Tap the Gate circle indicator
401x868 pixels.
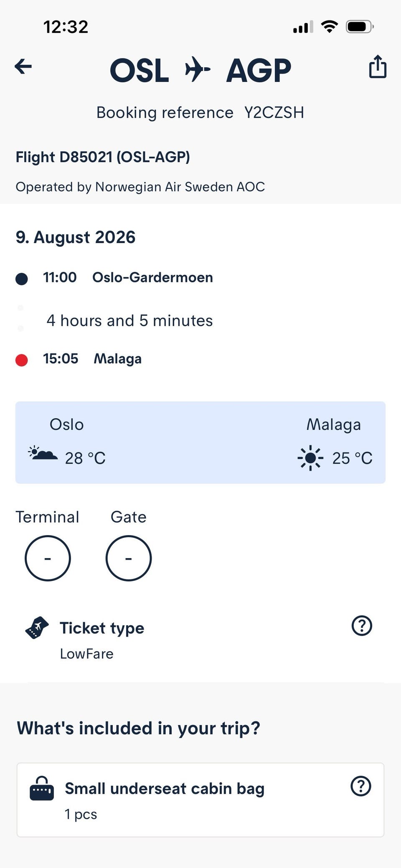(x=129, y=558)
